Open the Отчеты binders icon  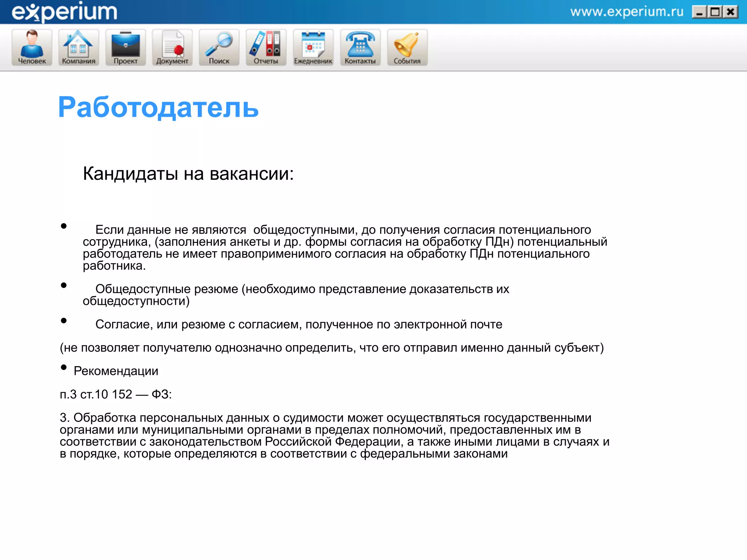(x=266, y=47)
